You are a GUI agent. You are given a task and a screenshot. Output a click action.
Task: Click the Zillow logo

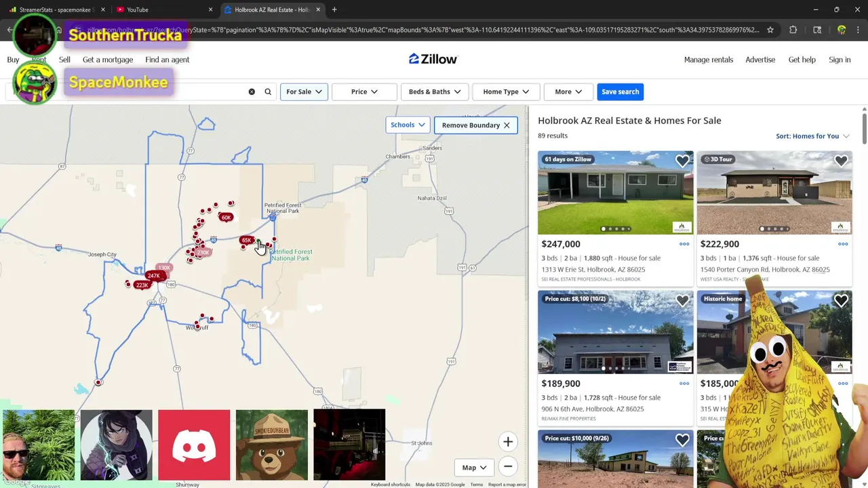[433, 59]
